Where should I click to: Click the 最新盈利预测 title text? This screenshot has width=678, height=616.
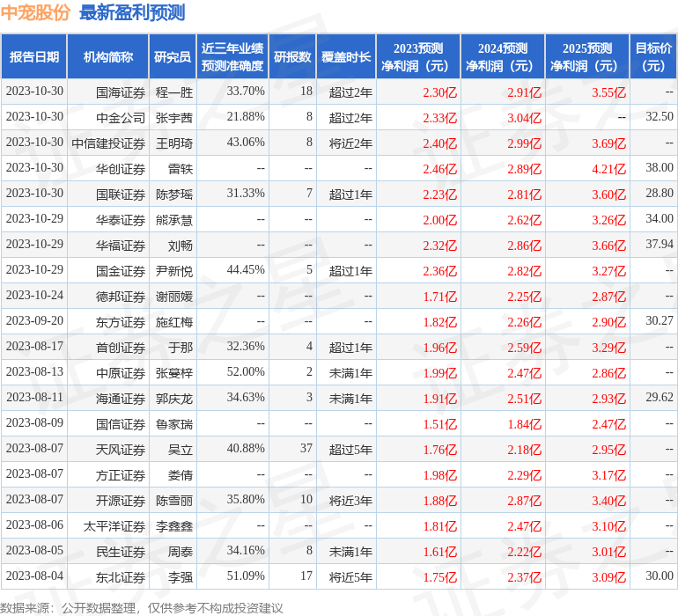[132, 12]
